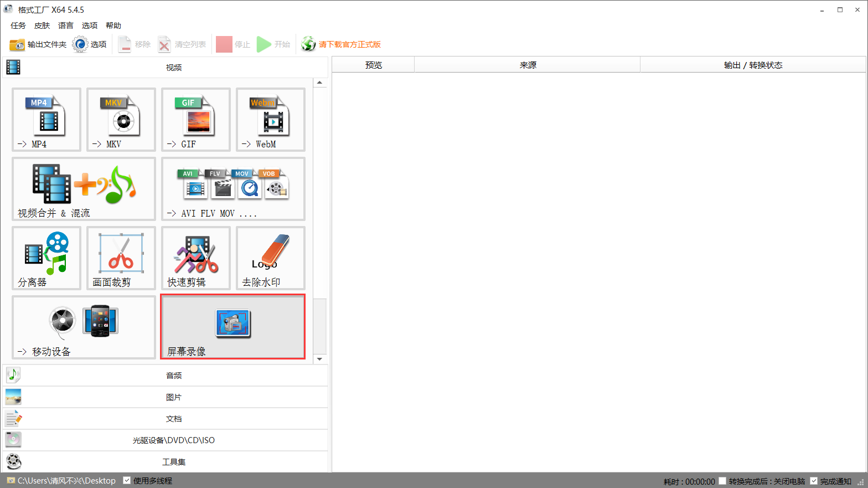Click the 移除 remove toolbar button

tap(134, 44)
